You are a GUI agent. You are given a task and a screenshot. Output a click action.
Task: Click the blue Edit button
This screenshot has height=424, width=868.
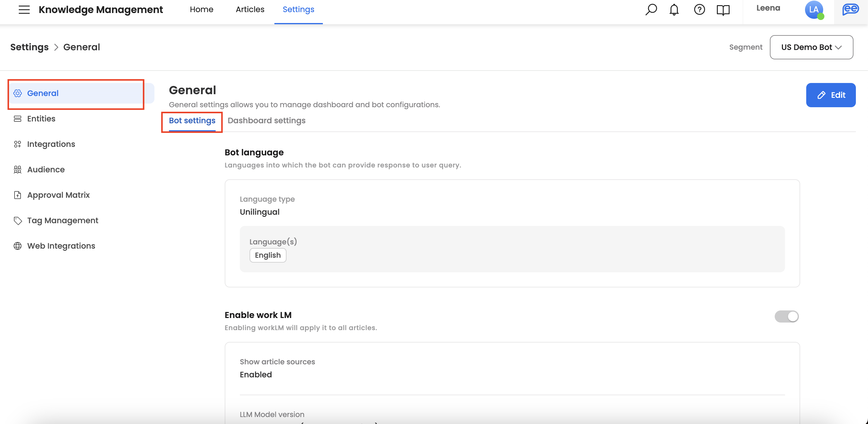pyautogui.click(x=830, y=95)
